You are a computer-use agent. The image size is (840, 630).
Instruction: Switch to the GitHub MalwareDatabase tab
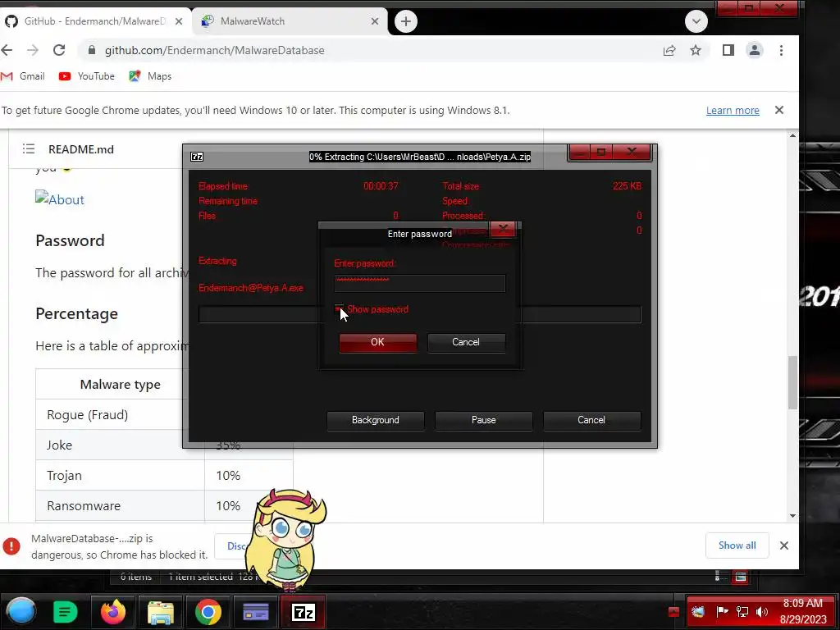[95, 21]
